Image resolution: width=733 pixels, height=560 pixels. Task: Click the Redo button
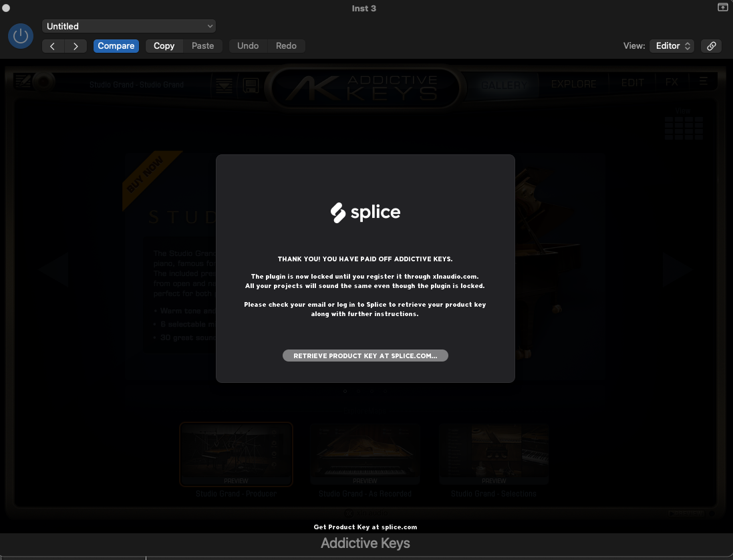286,46
